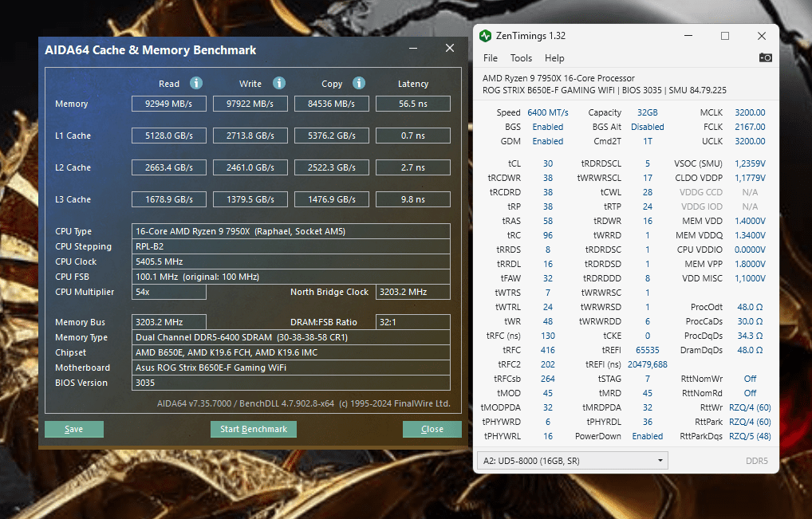The image size is (812, 519).
Task: Click the BIOS Version 3035 field
Action: (290, 383)
